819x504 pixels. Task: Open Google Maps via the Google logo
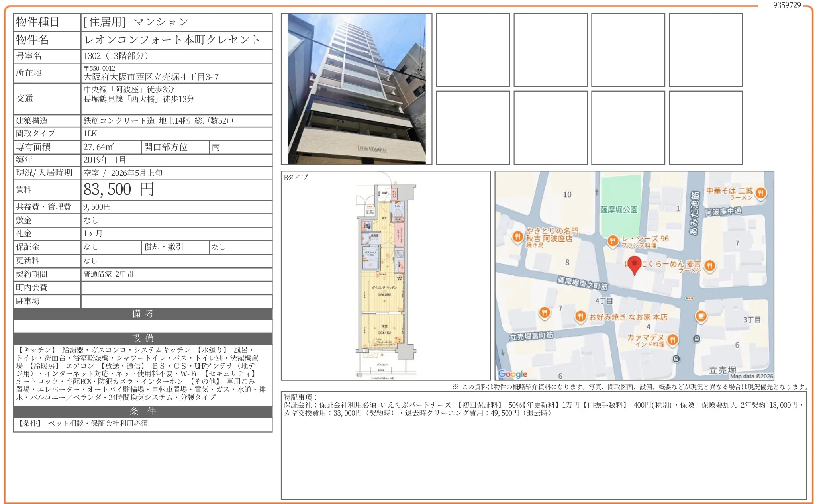coord(513,374)
